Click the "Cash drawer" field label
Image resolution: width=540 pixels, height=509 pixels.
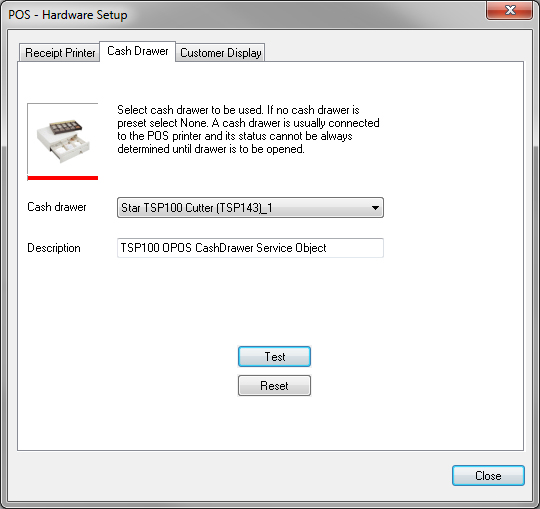pyautogui.click(x=57, y=207)
